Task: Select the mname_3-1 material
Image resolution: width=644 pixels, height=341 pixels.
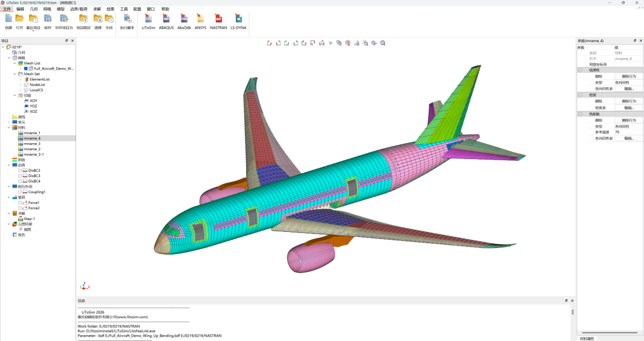Action: (x=33, y=154)
